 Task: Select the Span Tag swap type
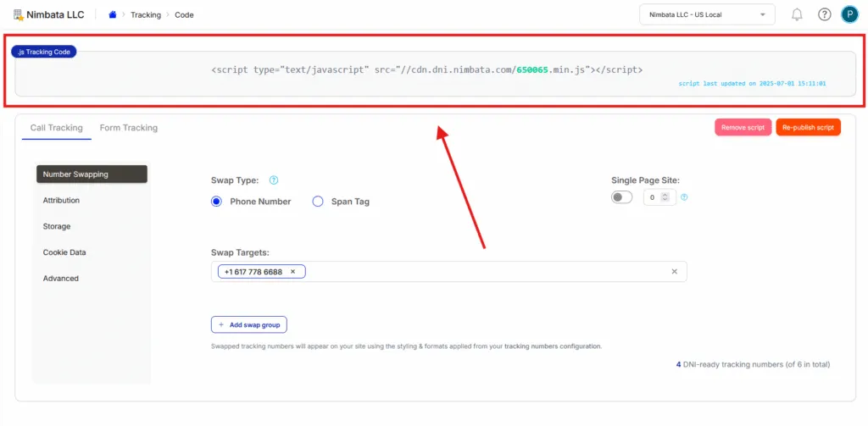click(x=318, y=202)
